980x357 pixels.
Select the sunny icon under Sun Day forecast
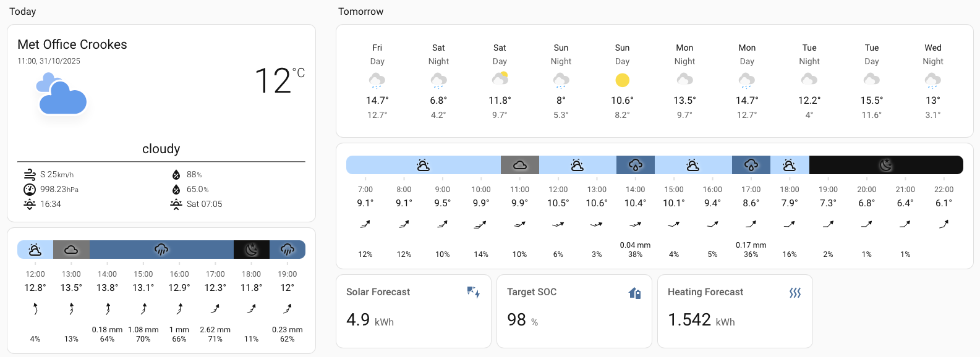click(623, 80)
